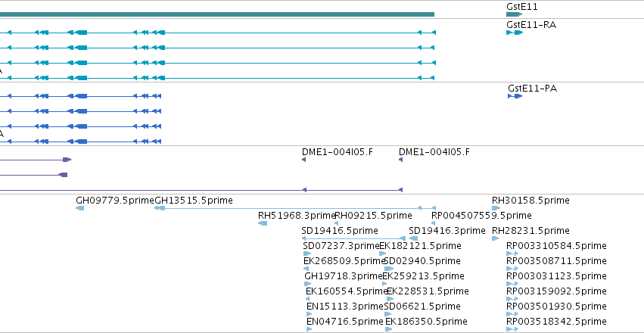Image resolution: width=644 pixels, height=333 pixels.
Task: Select the long dark teal gene bar
Action: (217, 14)
